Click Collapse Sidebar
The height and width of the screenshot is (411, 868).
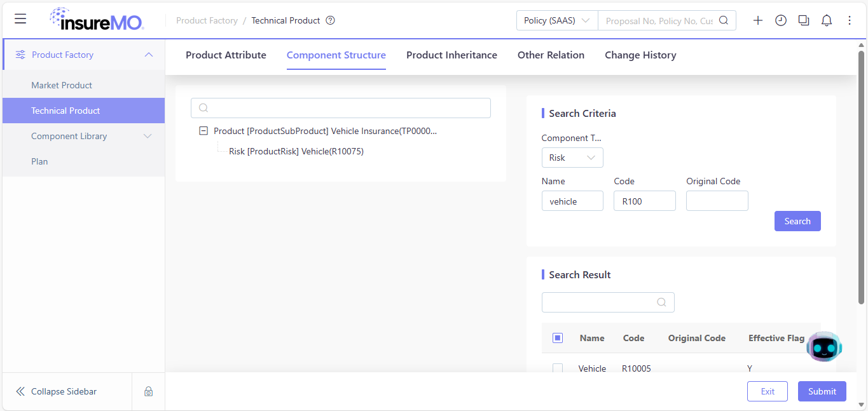click(64, 391)
